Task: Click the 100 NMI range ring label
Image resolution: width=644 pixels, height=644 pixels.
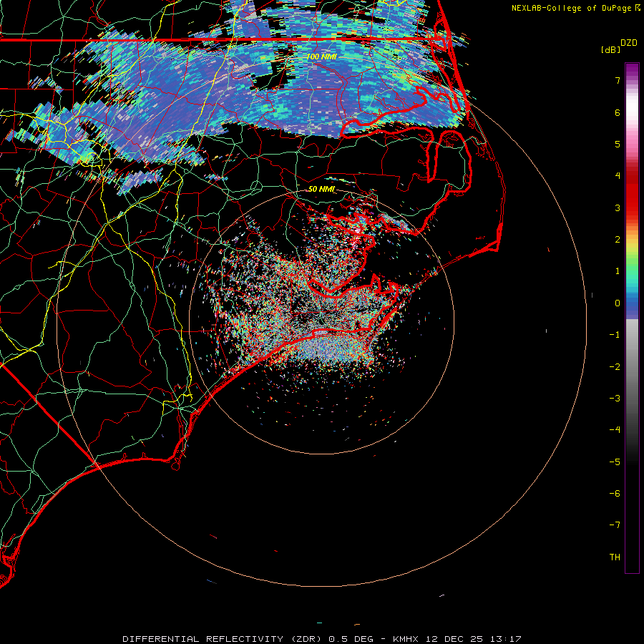Action: [321, 57]
